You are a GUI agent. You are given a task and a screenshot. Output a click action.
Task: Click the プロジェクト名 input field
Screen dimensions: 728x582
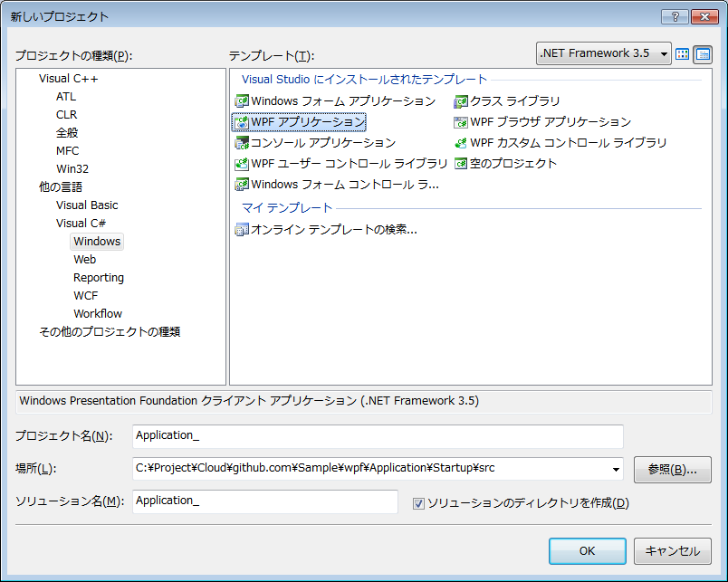click(x=378, y=436)
